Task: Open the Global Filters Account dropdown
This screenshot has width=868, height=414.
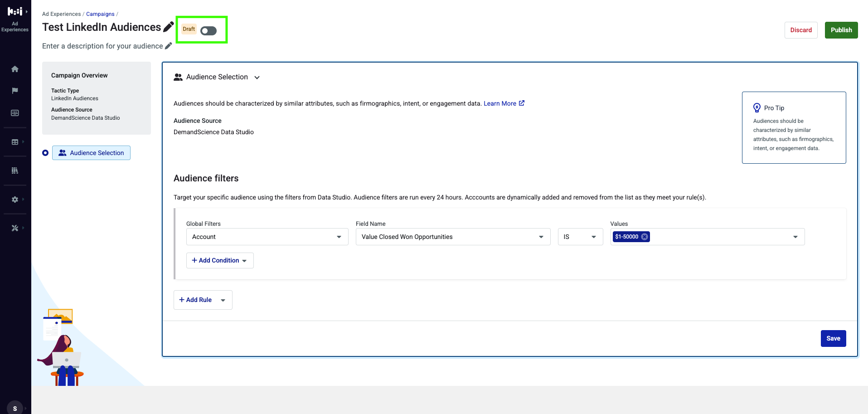Action: (267, 237)
